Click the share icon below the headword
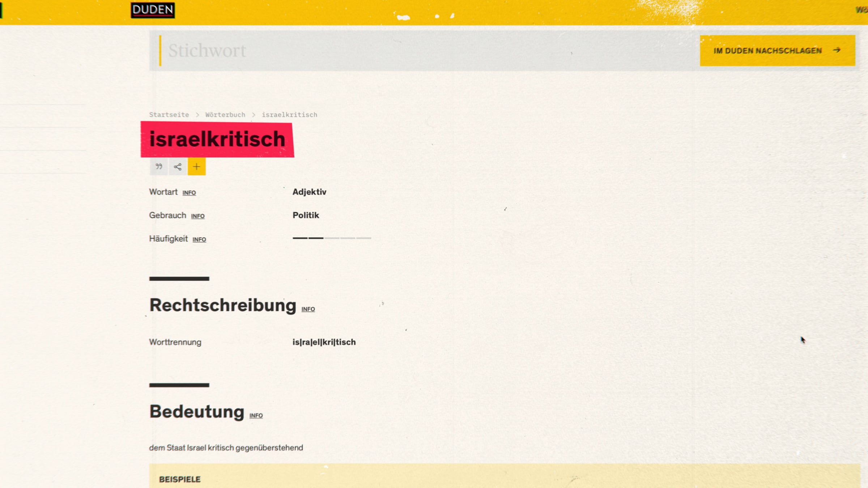Viewport: 868px width, 488px height. [x=178, y=167]
